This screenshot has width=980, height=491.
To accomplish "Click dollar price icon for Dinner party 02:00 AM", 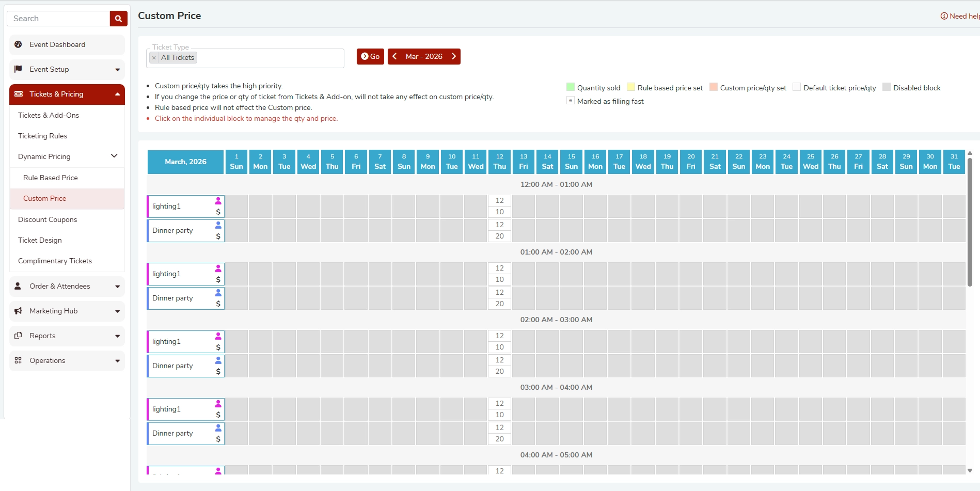I will (218, 371).
